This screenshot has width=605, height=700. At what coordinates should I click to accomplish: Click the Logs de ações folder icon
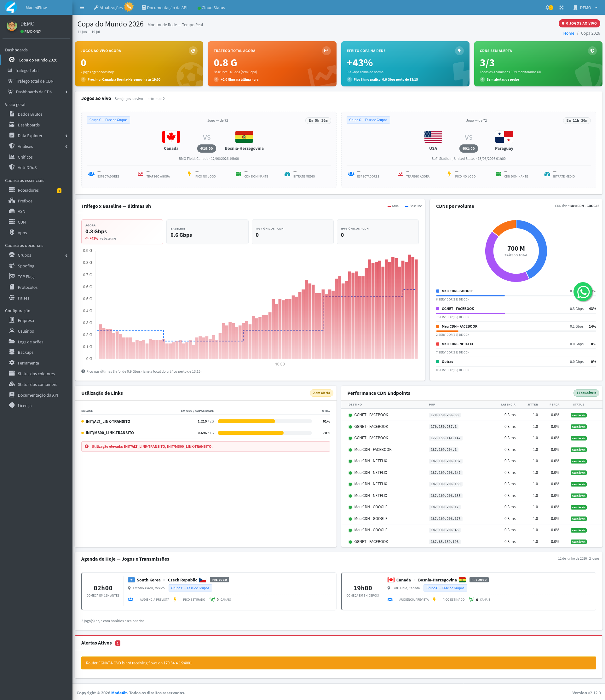tap(12, 341)
